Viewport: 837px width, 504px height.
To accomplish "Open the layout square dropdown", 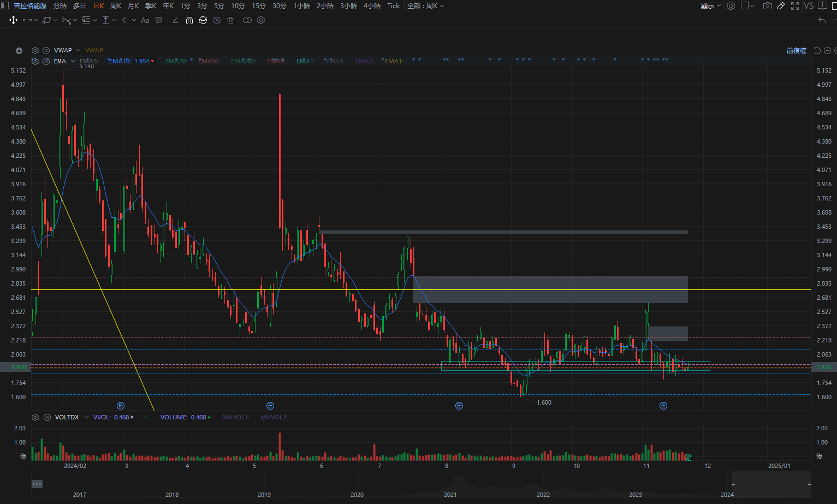I will point(747,5).
